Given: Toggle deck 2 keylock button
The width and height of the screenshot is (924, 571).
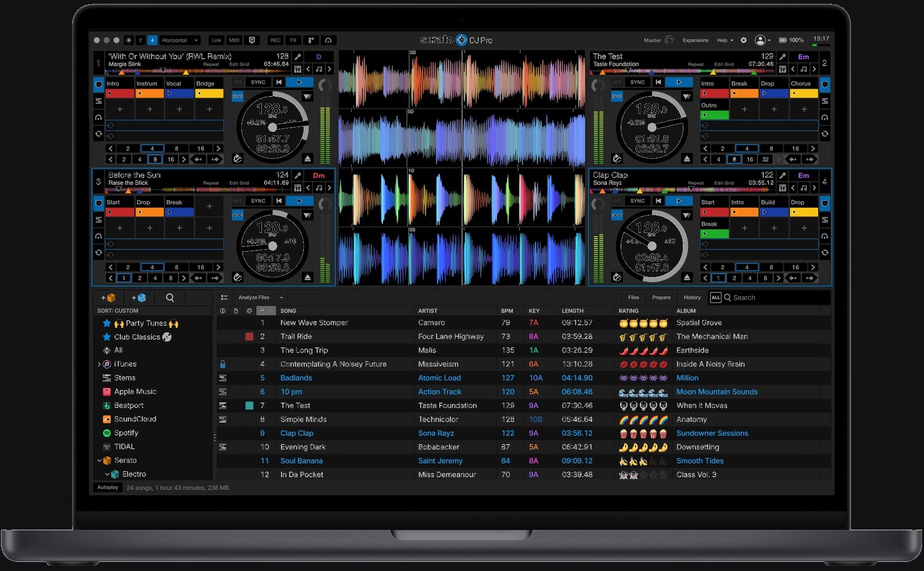Looking at the screenshot, I should click(x=617, y=96).
